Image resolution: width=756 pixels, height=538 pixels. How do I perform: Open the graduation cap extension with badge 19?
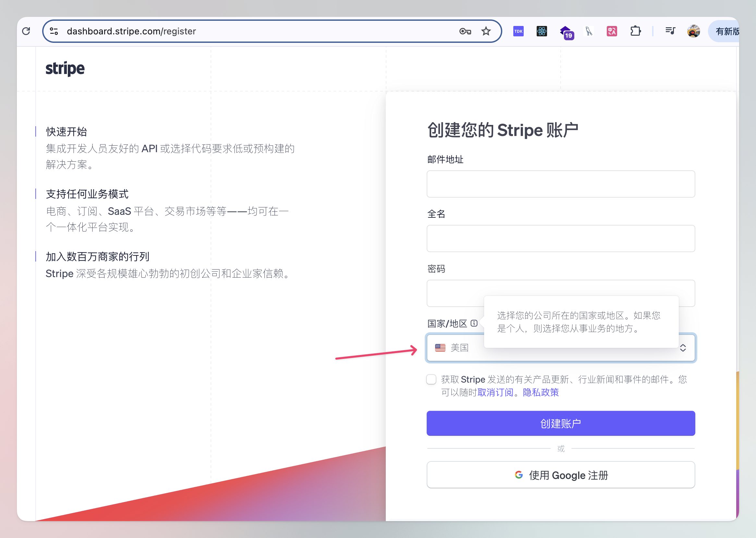point(567,32)
